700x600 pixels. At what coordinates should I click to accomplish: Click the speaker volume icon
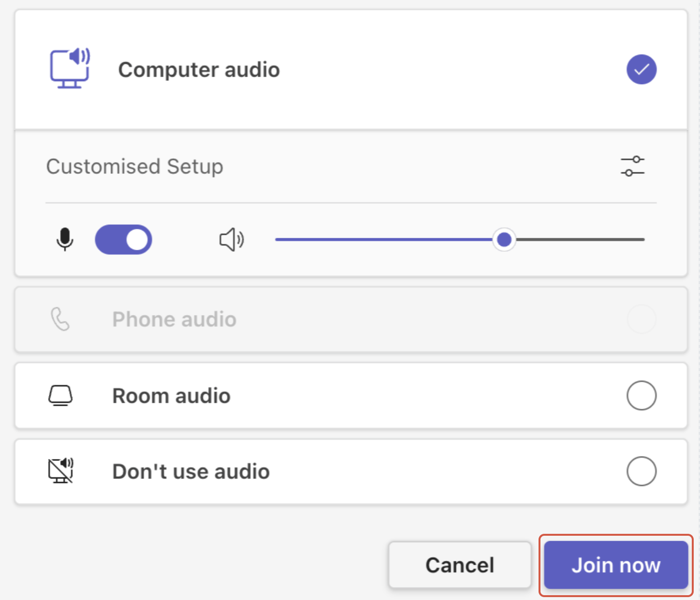(x=232, y=239)
